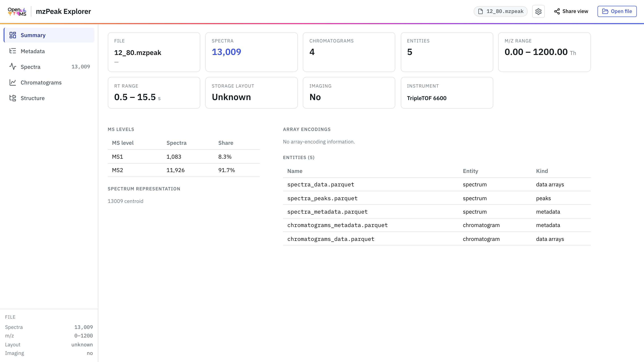Click the Metadata list icon
This screenshot has width=644, height=362.
point(13,51)
